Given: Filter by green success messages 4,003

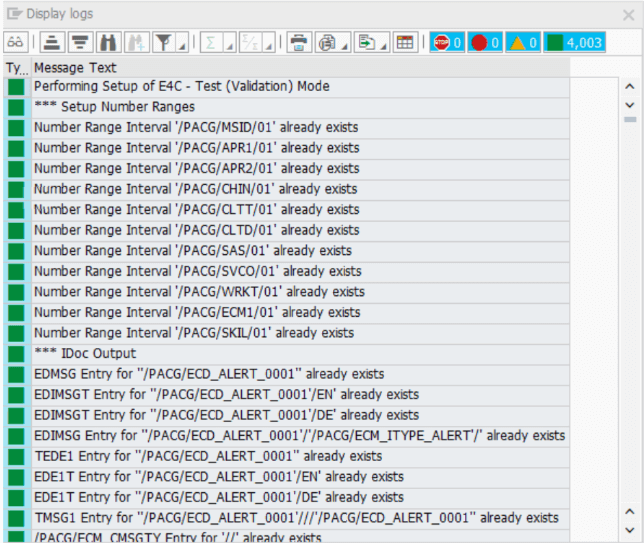Looking at the screenshot, I should coord(575,42).
